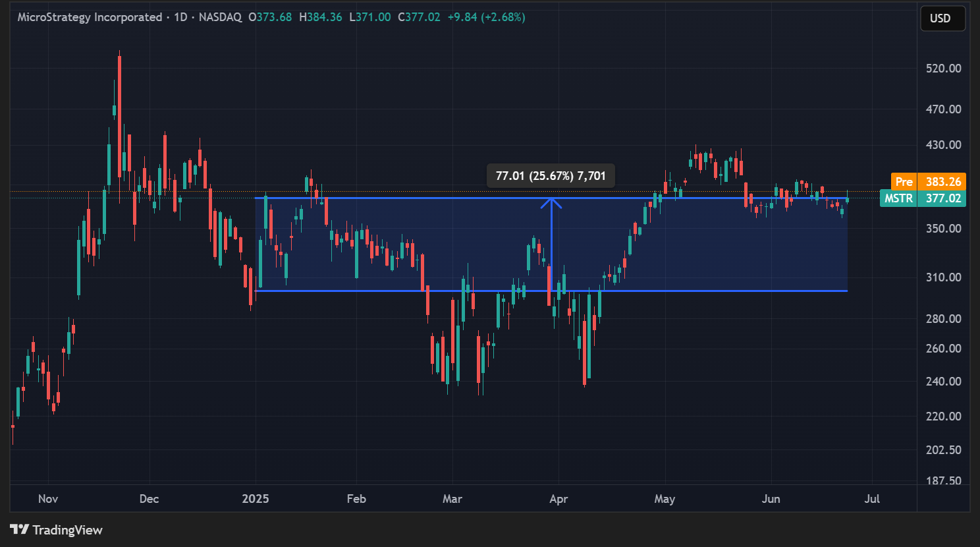Click the 77.01 (25.67%) measurement tooltip
Image resolution: width=980 pixels, height=547 pixels.
tap(551, 176)
